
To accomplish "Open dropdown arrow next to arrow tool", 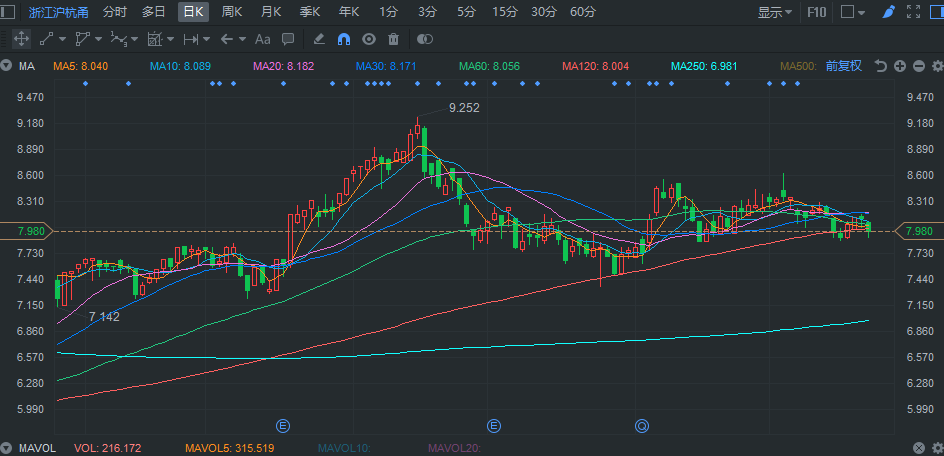I will (x=242, y=39).
